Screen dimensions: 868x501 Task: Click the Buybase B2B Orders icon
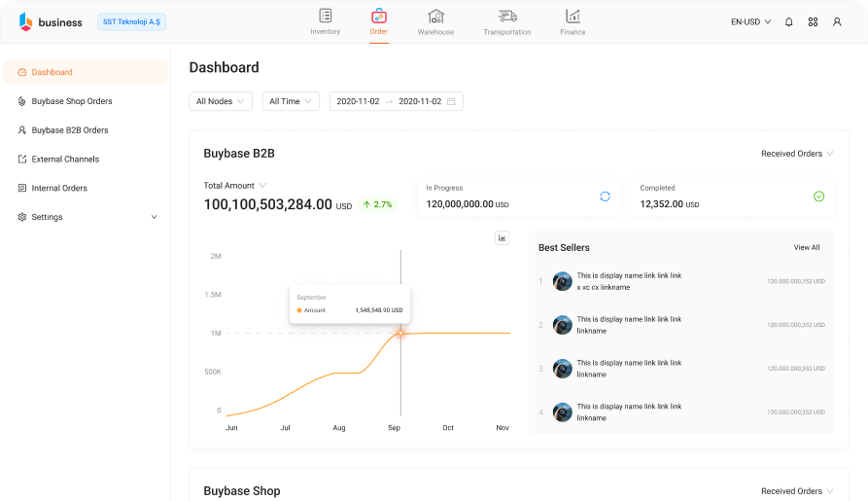(x=22, y=129)
